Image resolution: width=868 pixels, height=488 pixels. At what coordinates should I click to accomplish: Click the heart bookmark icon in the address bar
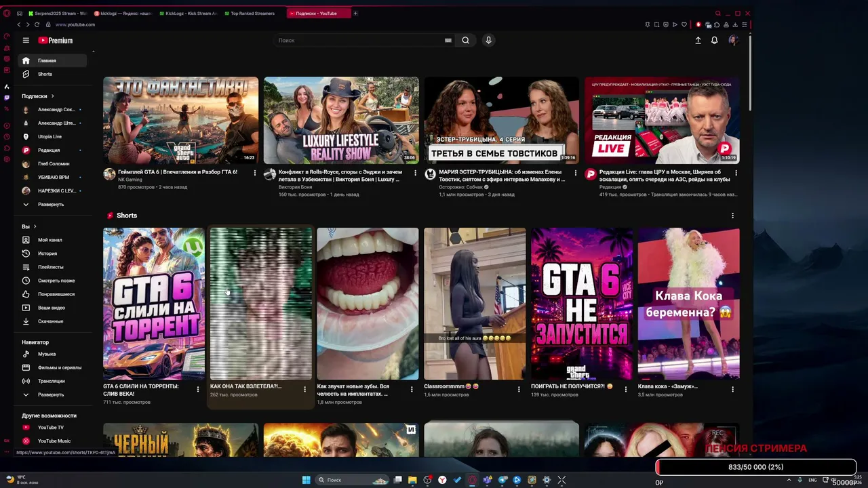click(684, 24)
